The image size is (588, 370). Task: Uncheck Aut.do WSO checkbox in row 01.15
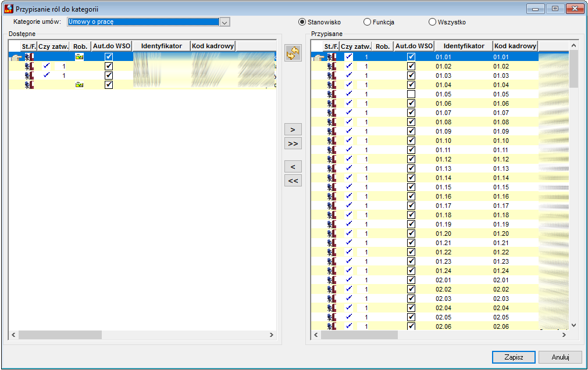pyautogui.click(x=411, y=187)
